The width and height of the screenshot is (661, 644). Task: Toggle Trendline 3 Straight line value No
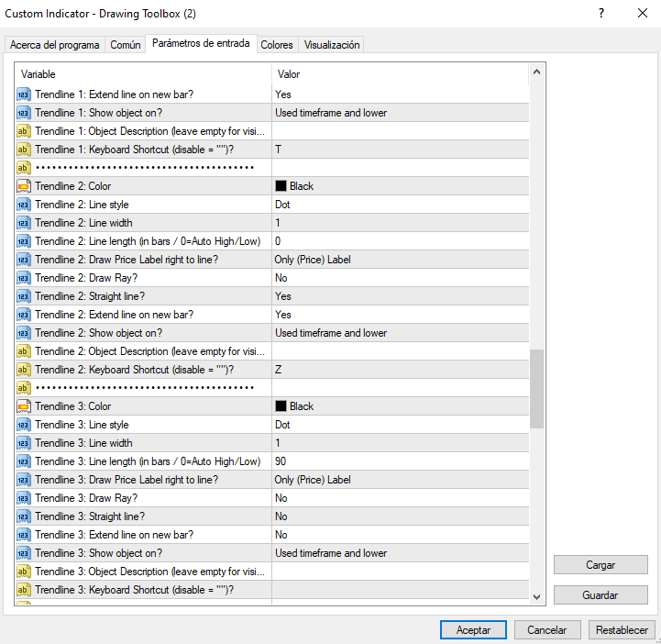tap(400, 516)
